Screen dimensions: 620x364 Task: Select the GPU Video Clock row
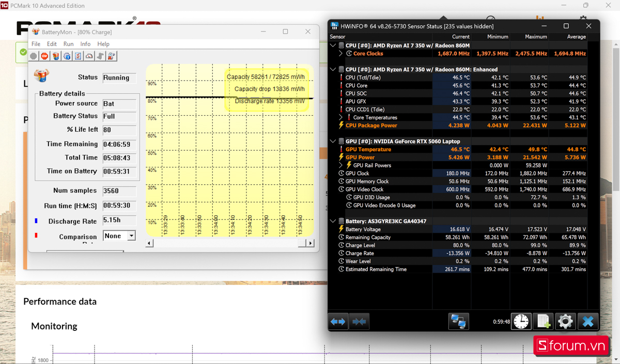463,189
